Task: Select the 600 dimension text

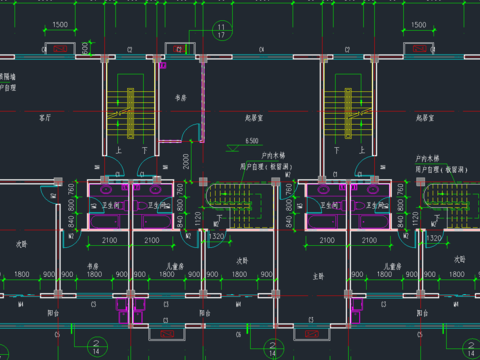Action: pyautogui.click(x=85, y=48)
